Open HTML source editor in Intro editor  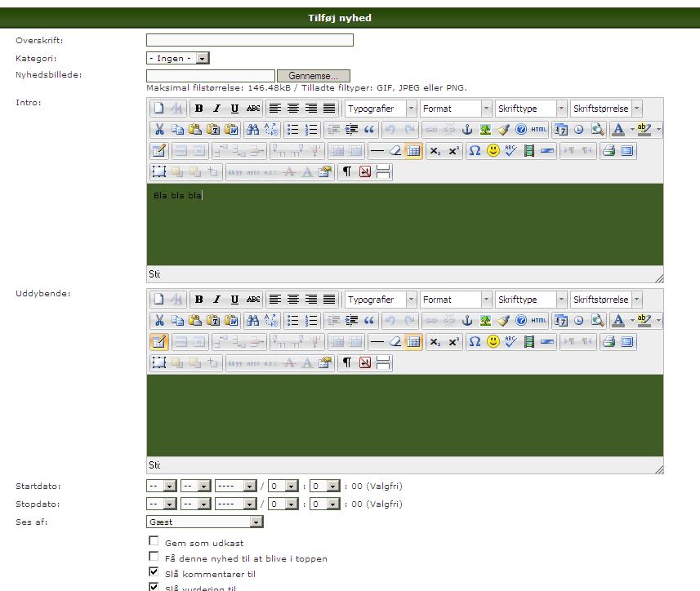(x=539, y=130)
